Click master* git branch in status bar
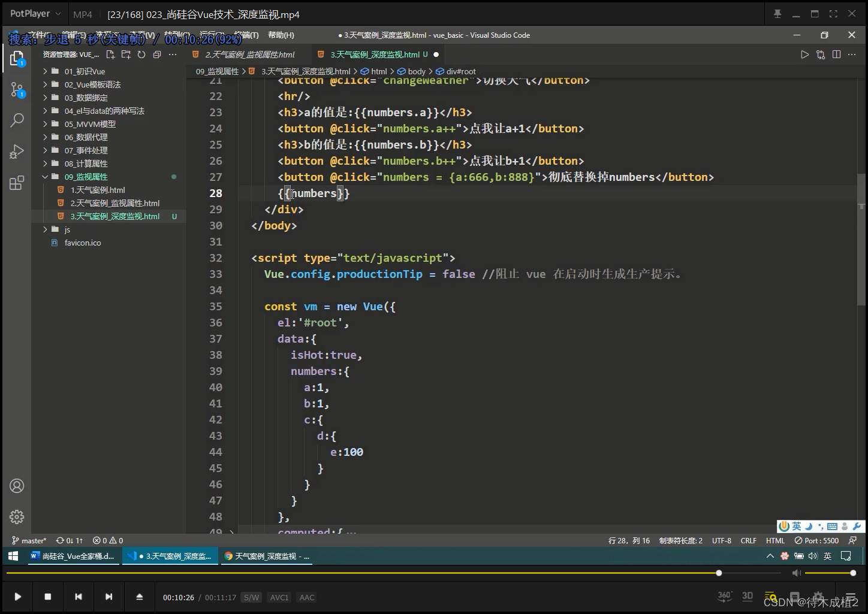This screenshot has width=868, height=614. click(29, 540)
